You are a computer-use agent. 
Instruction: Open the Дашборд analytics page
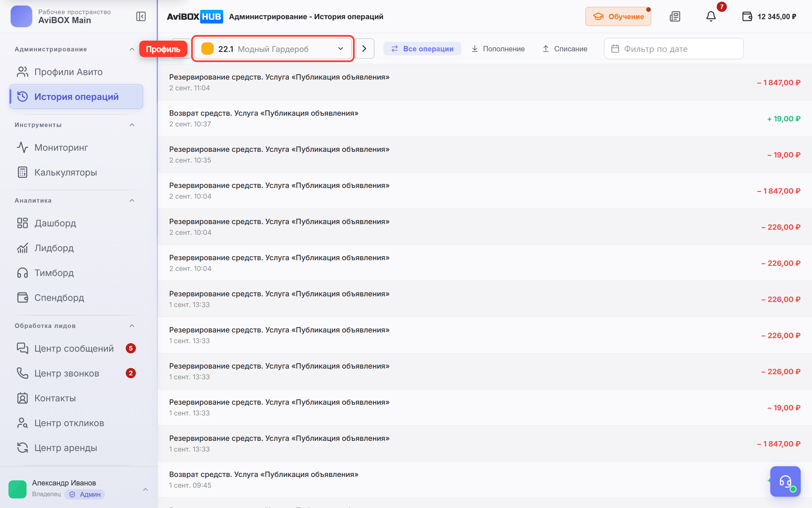point(76,223)
